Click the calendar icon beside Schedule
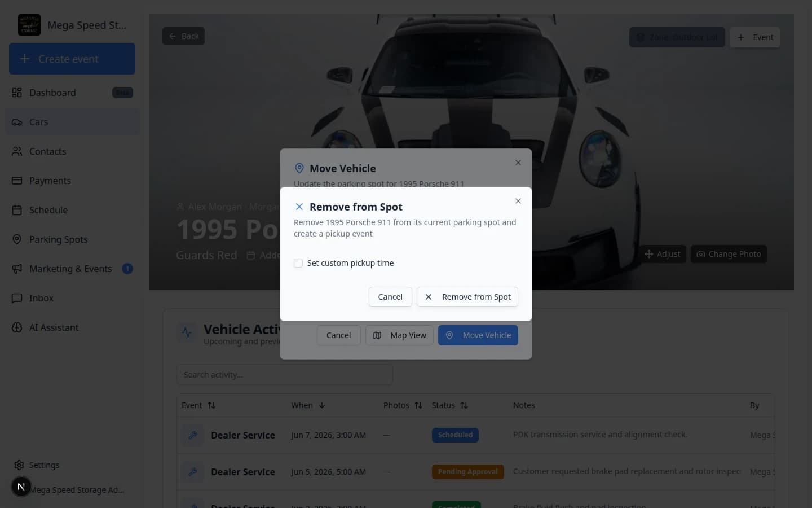Screen dimensions: 812x508 17,210
